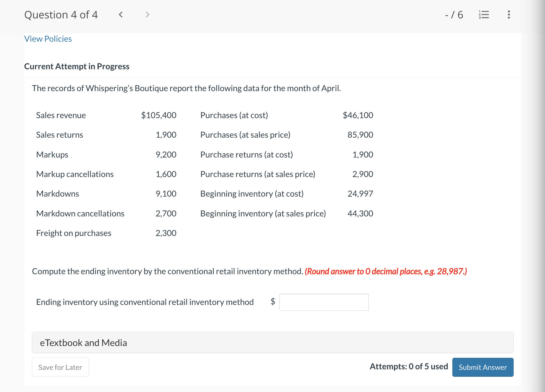The height and width of the screenshot is (392, 545).
Task: Open more options via kebab menu icon
Action: 508,15
